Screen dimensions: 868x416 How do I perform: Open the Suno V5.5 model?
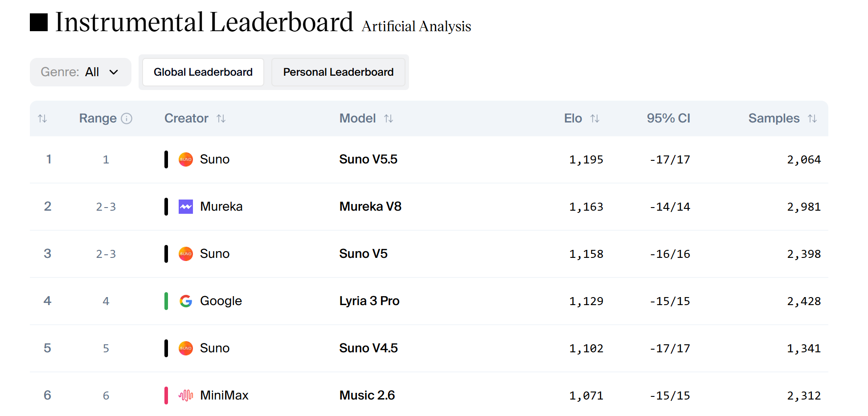368,159
